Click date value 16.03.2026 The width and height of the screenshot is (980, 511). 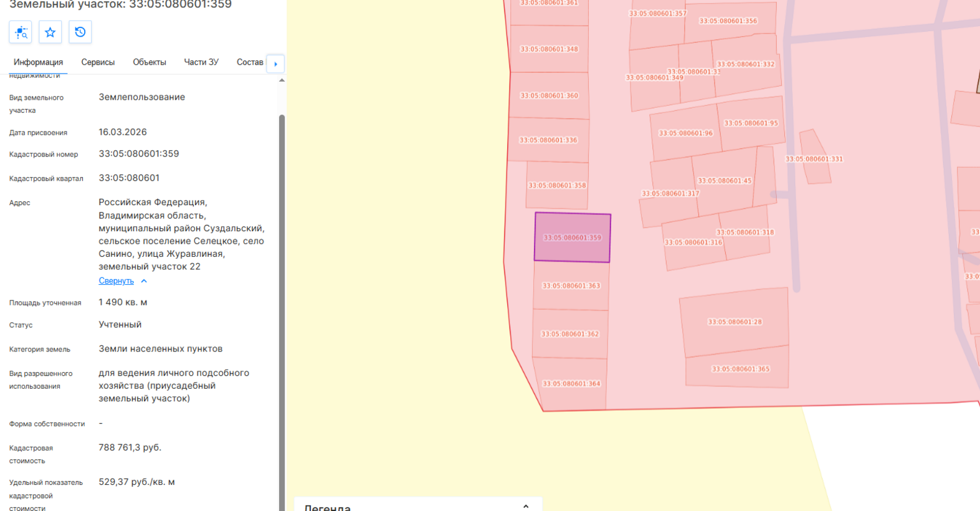tap(123, 132)
